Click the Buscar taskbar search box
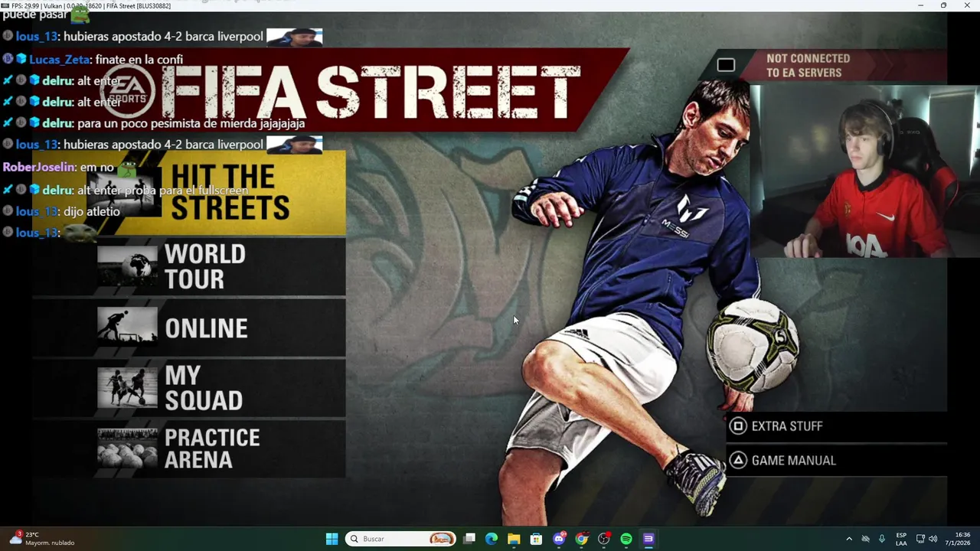 click(x=400, y=539)
